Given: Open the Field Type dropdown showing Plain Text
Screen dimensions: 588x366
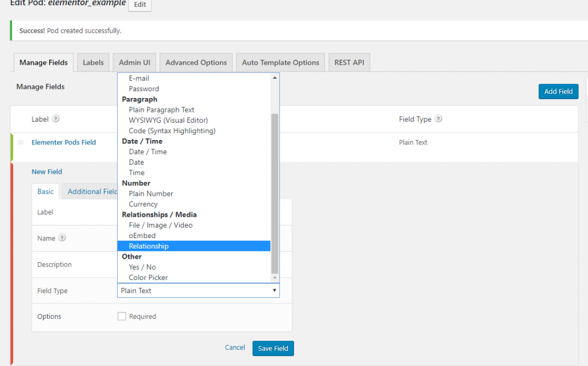Looking at the screenshot, I should (x=198, y=291).
